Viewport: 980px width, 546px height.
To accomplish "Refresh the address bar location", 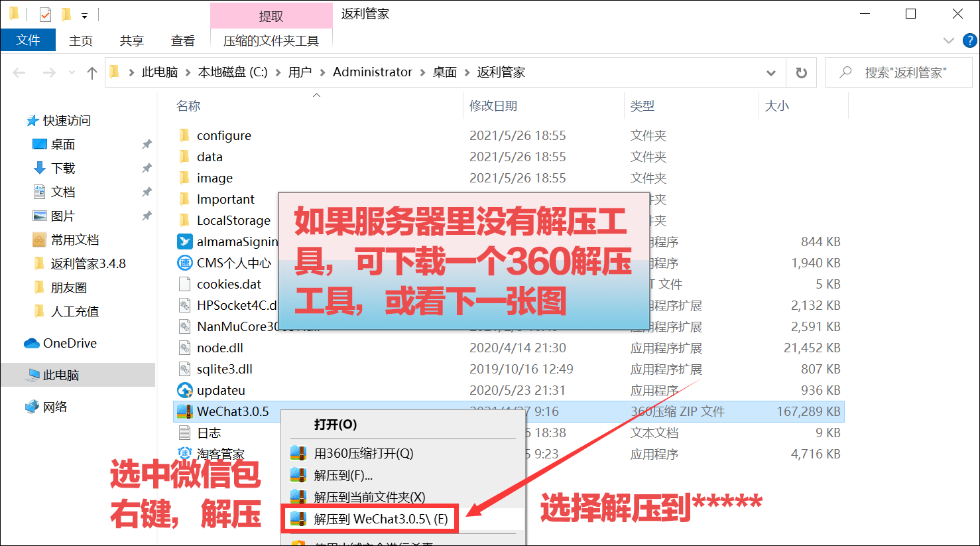I will point(802,72).
